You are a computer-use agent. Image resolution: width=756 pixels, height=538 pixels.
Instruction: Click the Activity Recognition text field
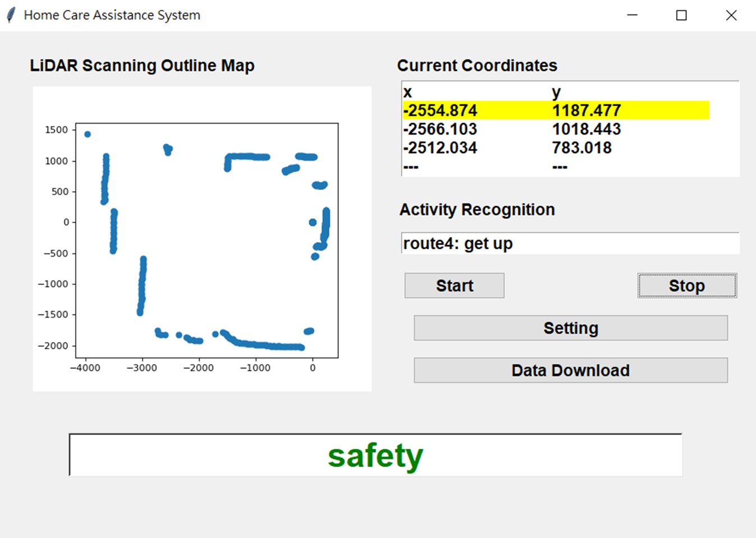coord(570,244)
